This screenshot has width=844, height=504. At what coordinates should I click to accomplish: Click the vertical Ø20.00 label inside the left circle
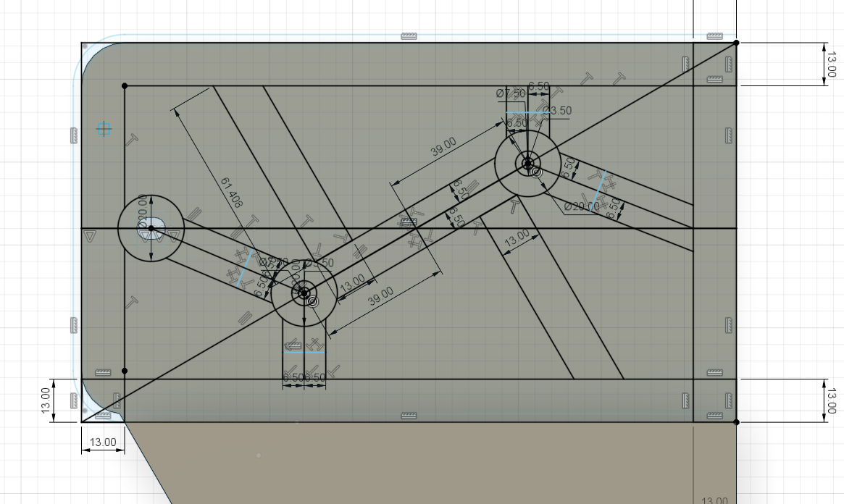[143, 213]
